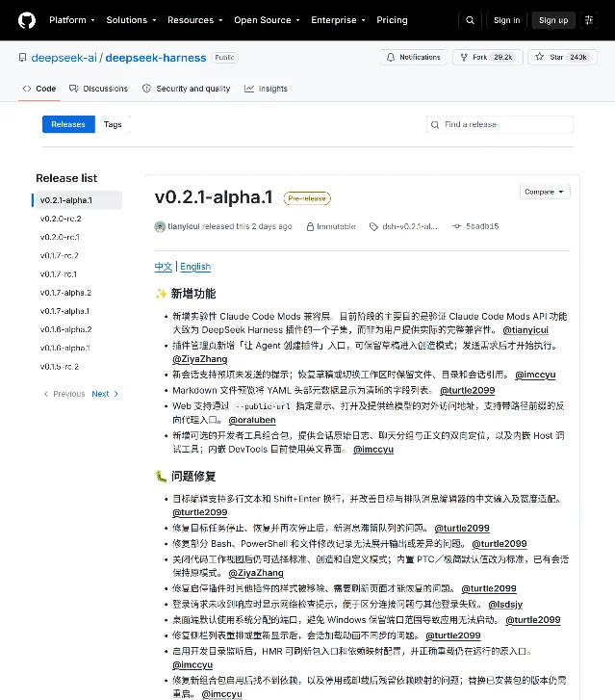The image size is (615, 700).
Task: Click the Sign up button
Action: 553,20
